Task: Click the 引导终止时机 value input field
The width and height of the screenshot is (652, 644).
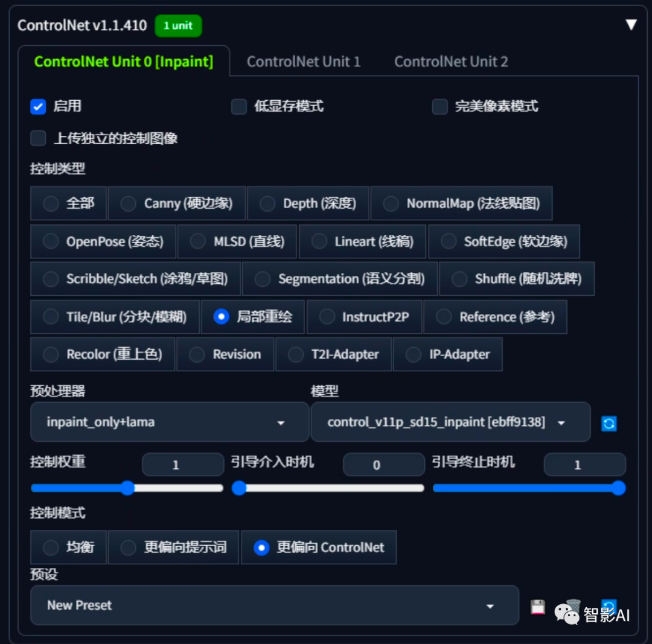Action: coord(584,464)
